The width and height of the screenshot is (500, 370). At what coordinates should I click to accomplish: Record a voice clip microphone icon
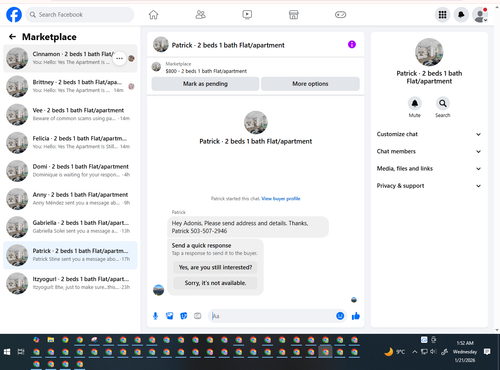(155, 316)
